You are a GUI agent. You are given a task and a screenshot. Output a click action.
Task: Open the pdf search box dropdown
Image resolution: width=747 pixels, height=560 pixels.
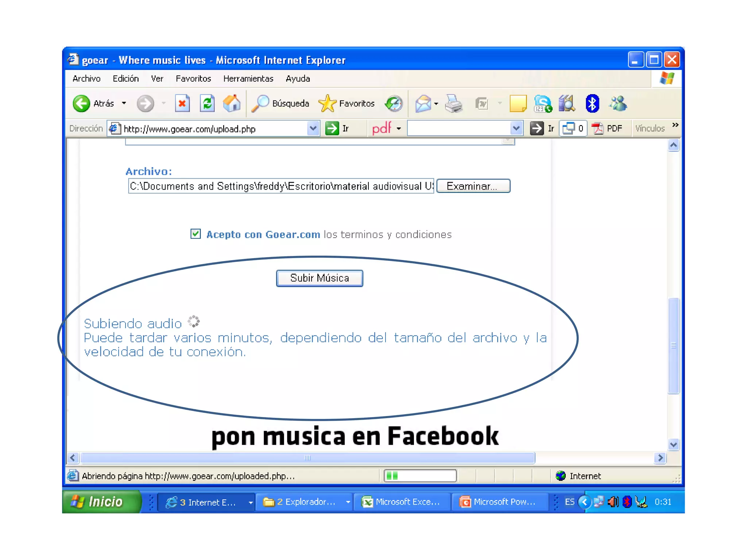coord(516,128)
